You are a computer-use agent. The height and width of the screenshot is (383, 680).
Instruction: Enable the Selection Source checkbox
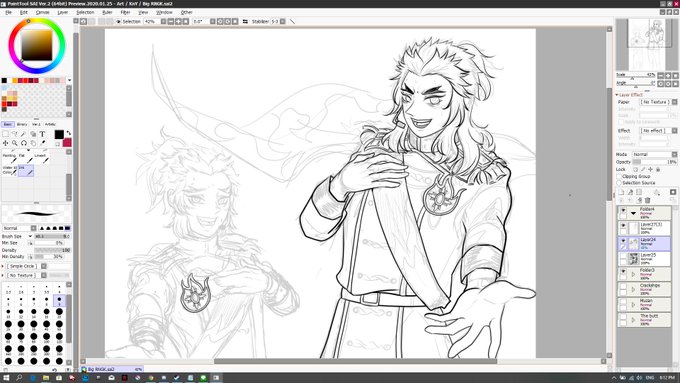pos(619,183)
